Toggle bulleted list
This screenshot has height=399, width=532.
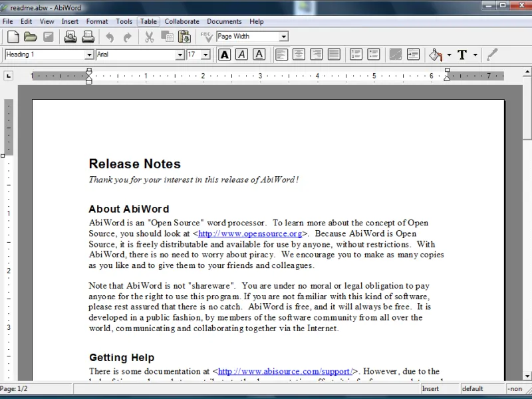tap(373, 55)
